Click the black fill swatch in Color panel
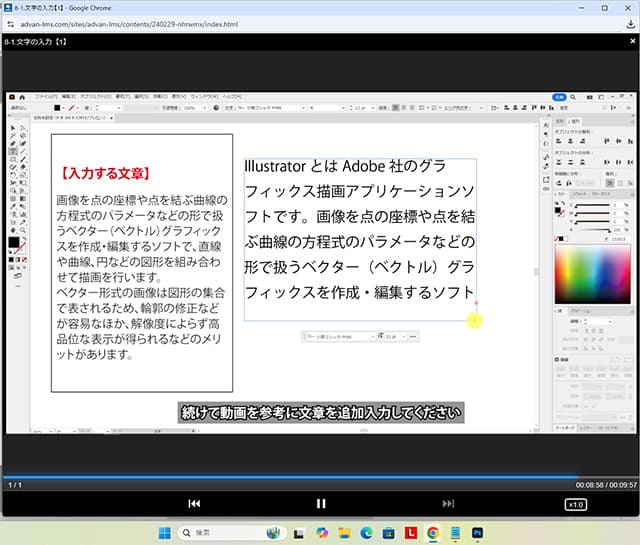The height and width of the screenshot is (545, 640). point(557,210)
